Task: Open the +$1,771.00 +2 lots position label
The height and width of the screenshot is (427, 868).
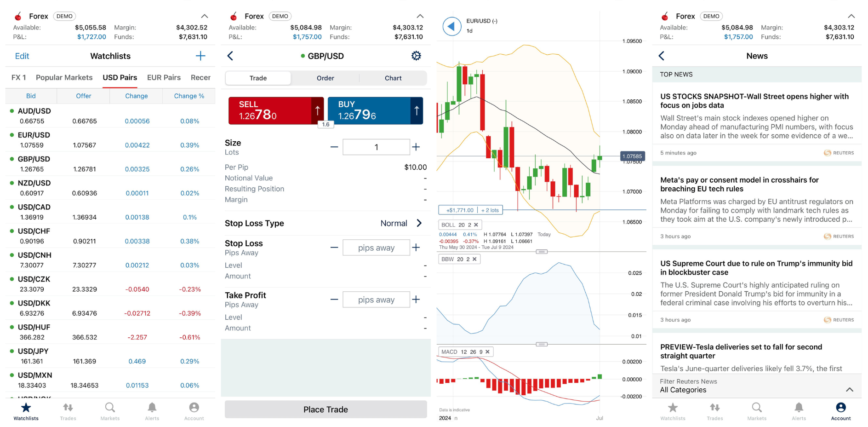Action: 471,210
